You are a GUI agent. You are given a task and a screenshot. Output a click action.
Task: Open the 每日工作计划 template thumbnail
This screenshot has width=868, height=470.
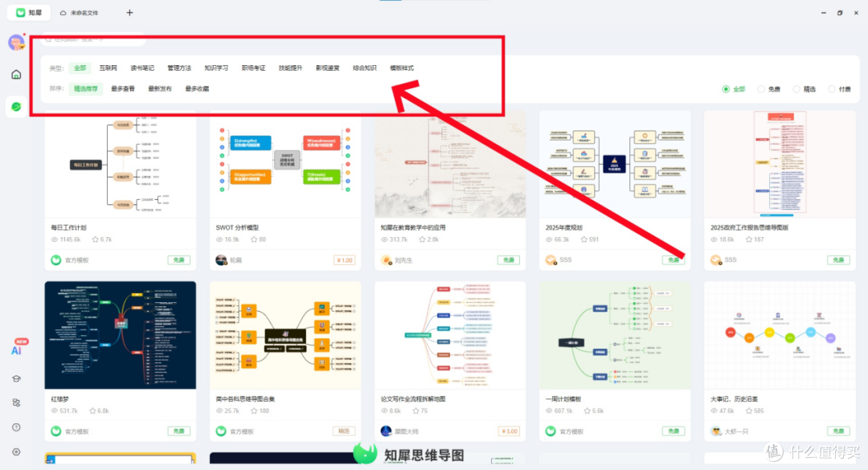120,165
